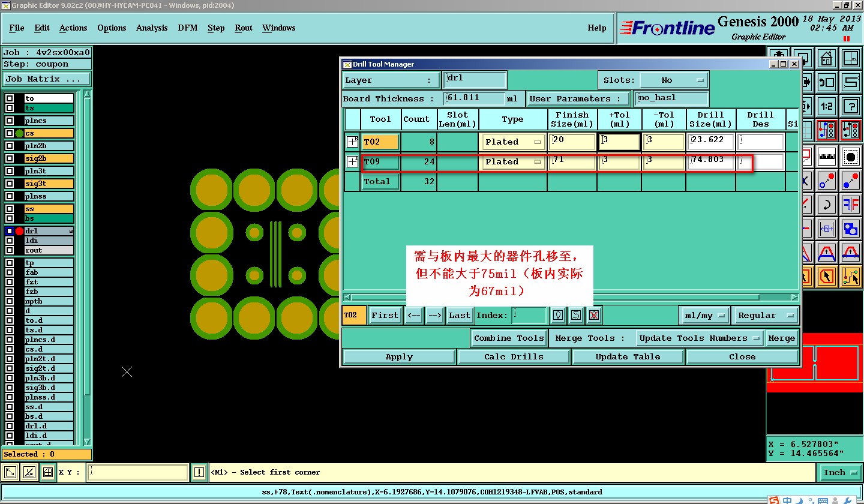The image size is (864, 504).
Task: Click left traffic-light net icon
Action: pyautogui.click(x=827, y=130)
